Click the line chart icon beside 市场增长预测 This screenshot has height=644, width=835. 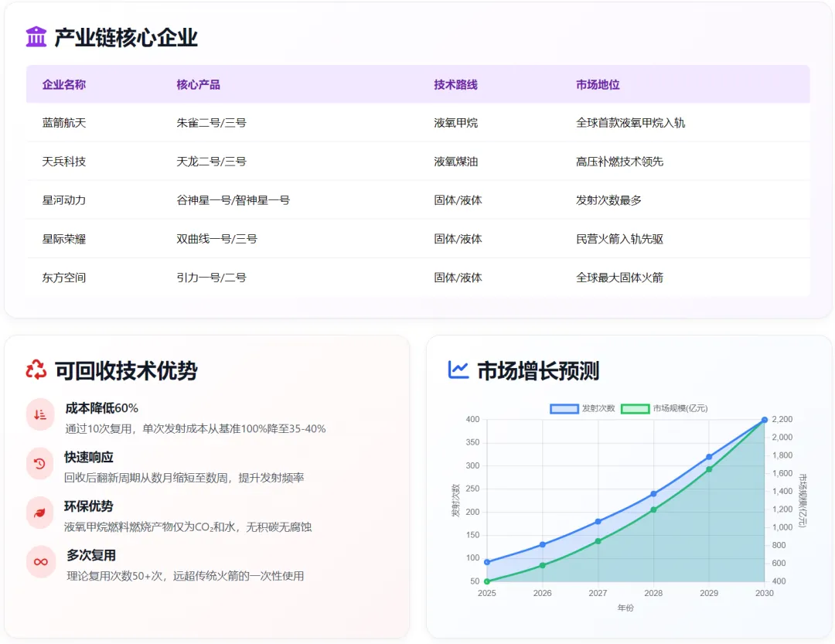(x=458, y=370)
